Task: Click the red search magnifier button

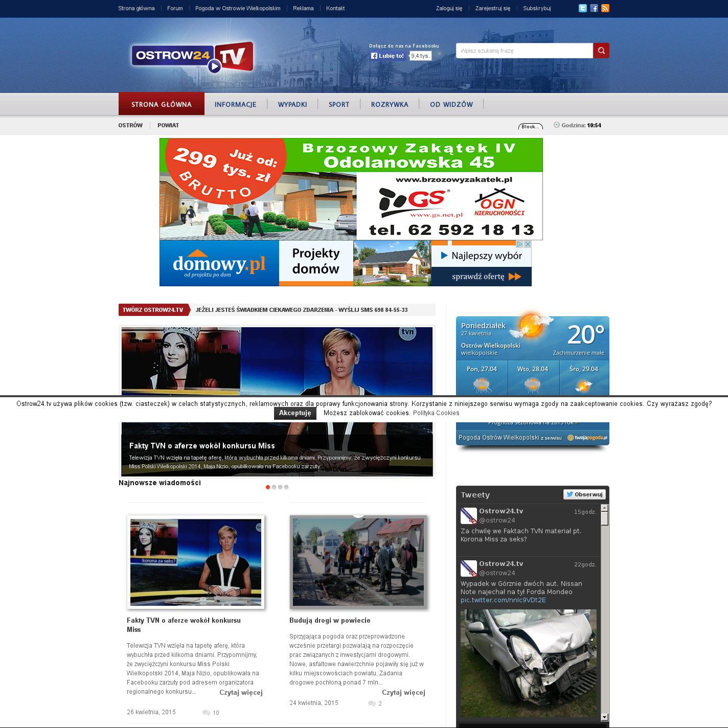Action: [x=601, y=51]
